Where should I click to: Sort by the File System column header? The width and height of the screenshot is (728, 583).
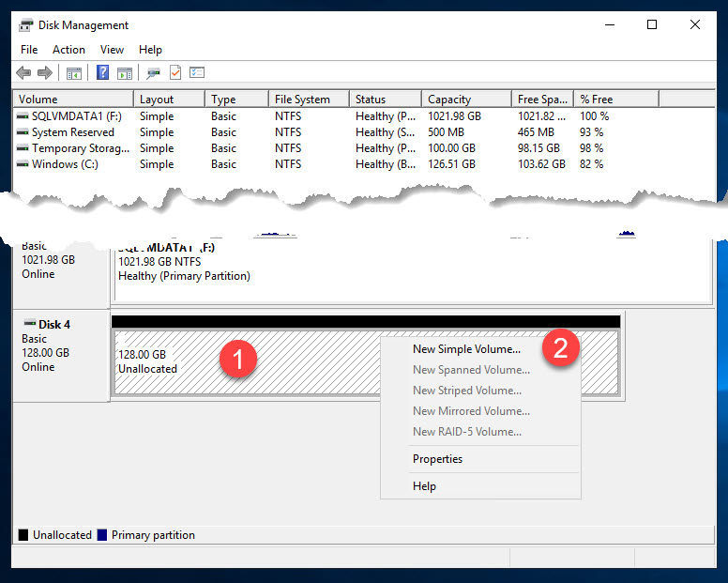(310, 100)
